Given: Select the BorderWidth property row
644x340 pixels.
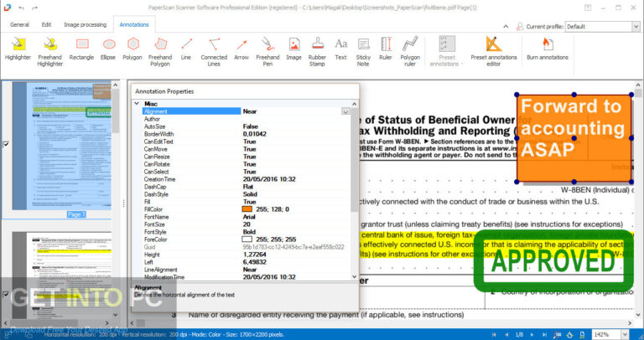Looking at the screenshot, I should click(246, 134).
